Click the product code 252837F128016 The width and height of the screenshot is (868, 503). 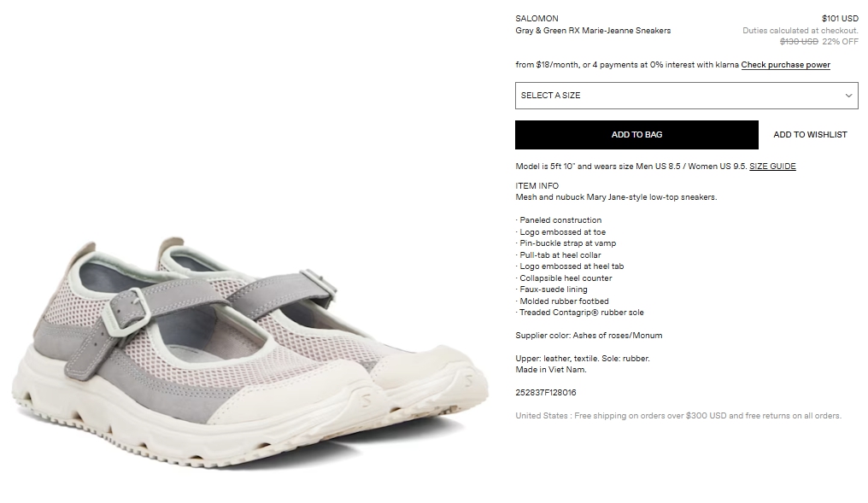click(546, 392)
